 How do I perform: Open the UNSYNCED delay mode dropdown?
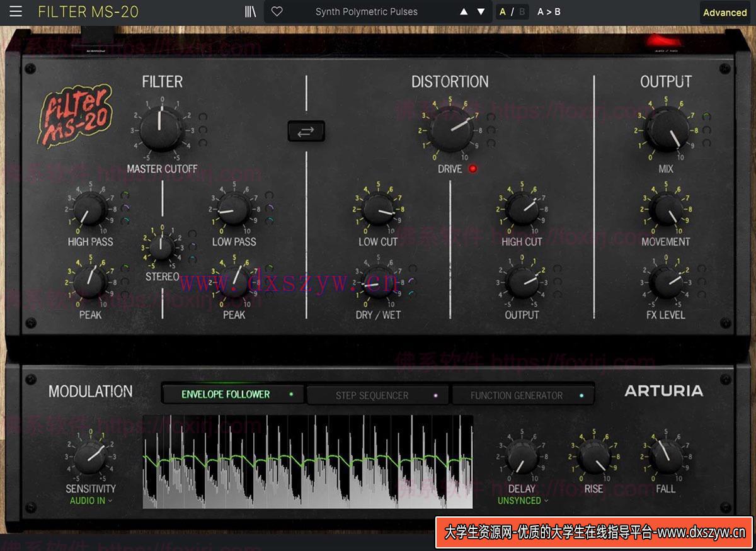point(522,501)
